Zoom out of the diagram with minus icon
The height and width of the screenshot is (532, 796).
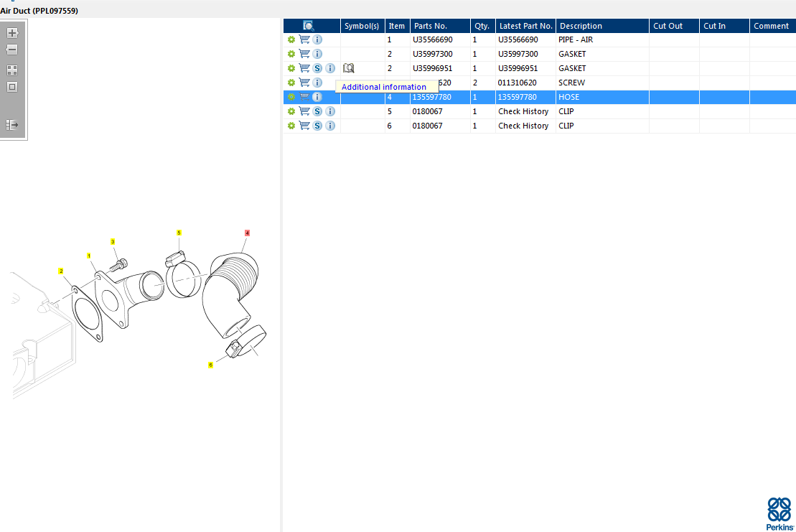(x=12, y=50)
